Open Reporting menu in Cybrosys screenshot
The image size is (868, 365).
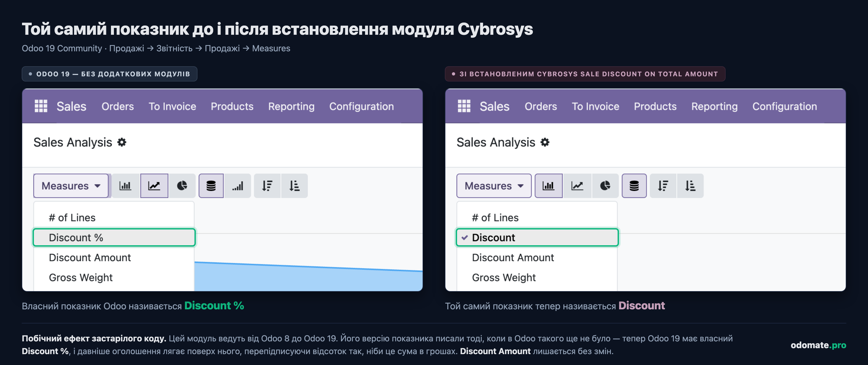pyautogui.click(x=715, y=107)
